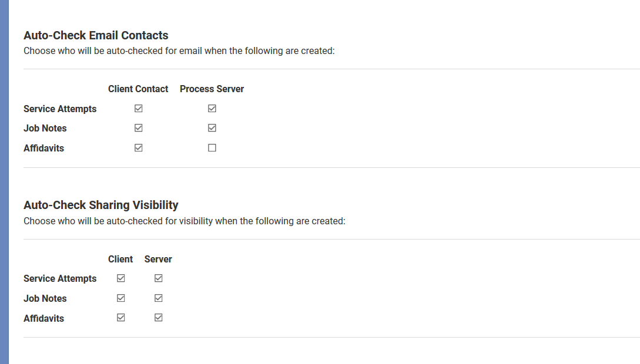
Task: Uncheck Client visibility for Affidavits
Action: (x=120, y=318)
